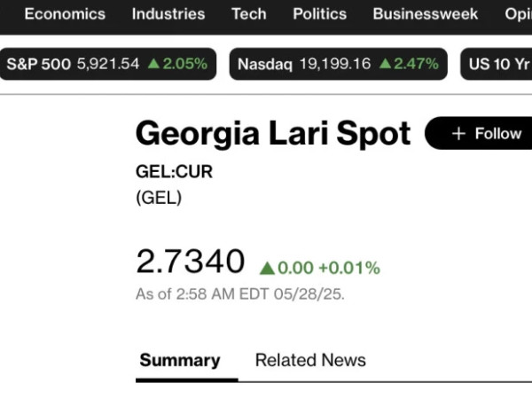The width and height of the screenshot is (532, 399).
Task: Open the Industries section
Action: point(168,14)
